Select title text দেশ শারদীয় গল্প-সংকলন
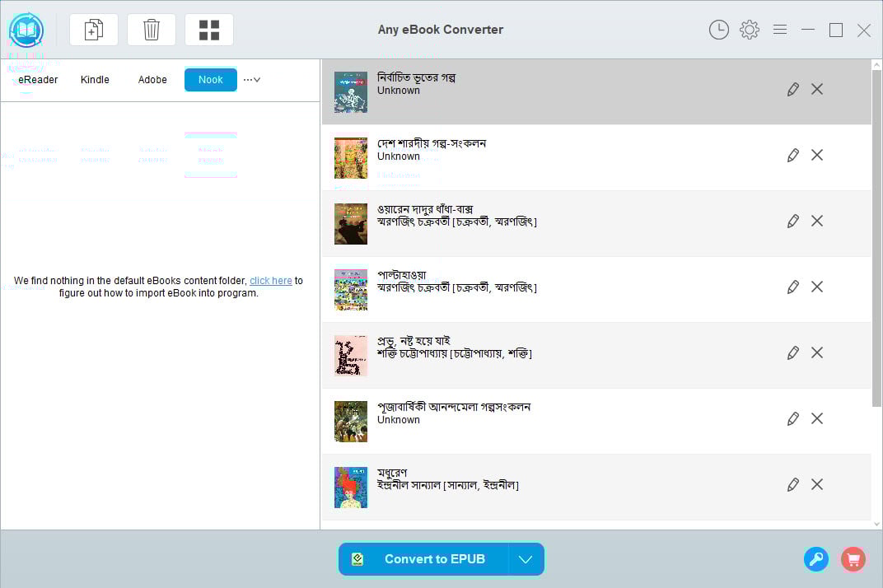Screen dimensions: 883x588 click(432, 143)
